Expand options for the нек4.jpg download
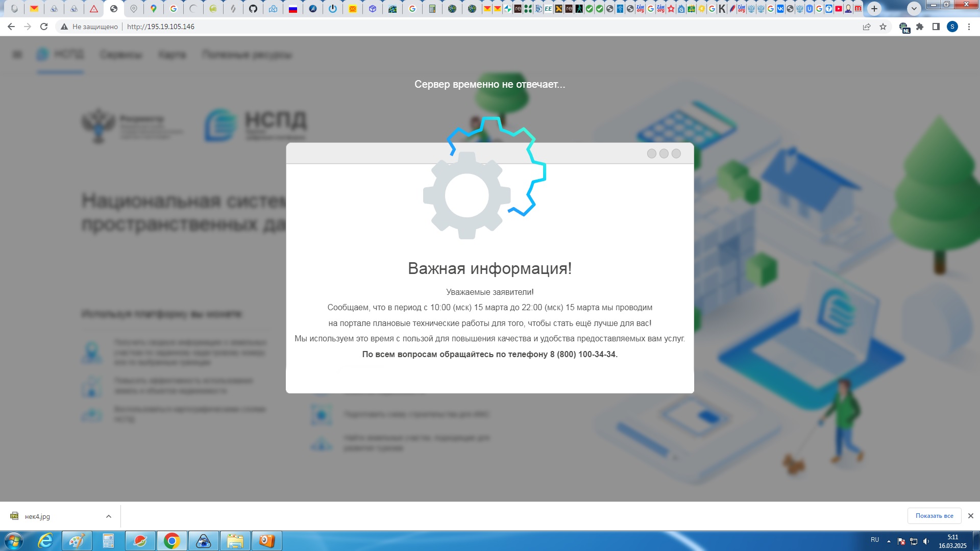 (x=109, y=516)
